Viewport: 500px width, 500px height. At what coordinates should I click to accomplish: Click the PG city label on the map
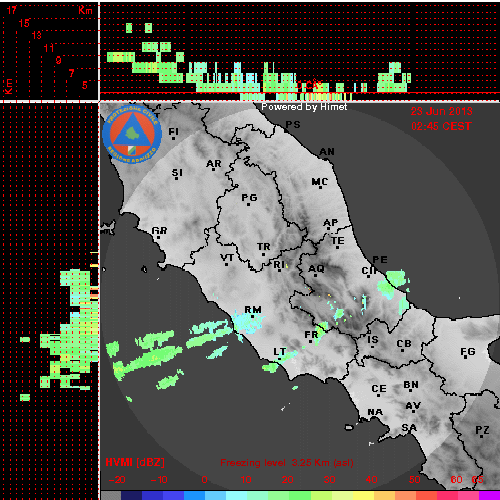(249, 198)
